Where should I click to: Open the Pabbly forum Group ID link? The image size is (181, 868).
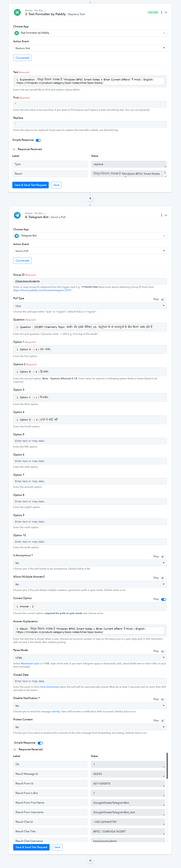(42, 290)
